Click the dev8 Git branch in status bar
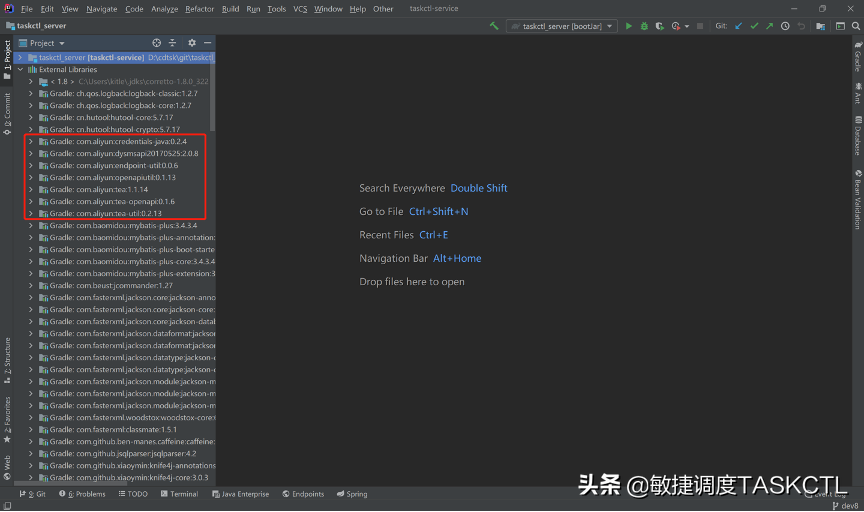The width and height of the screenshot is (864, 512). [845, 506]
